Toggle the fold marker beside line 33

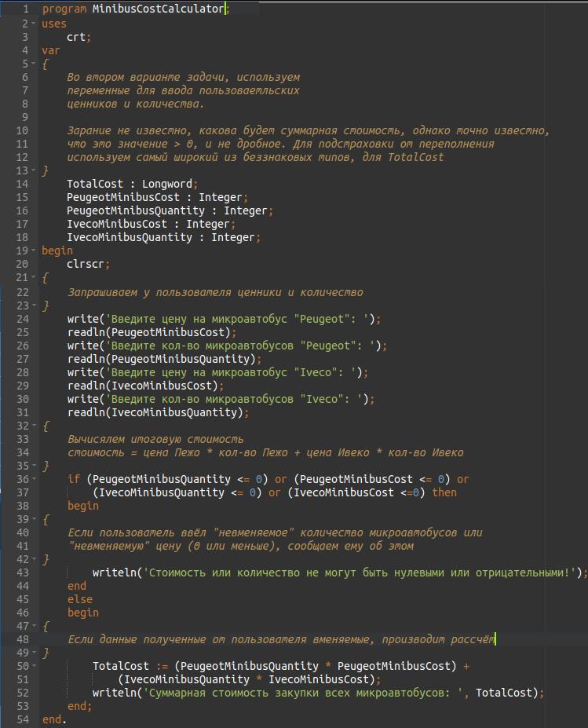click(33, 426)
